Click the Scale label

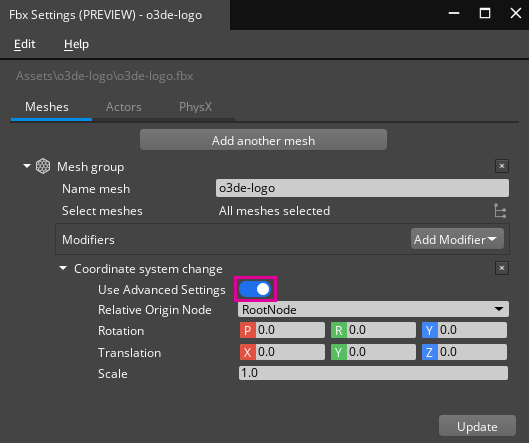(113, 374)
